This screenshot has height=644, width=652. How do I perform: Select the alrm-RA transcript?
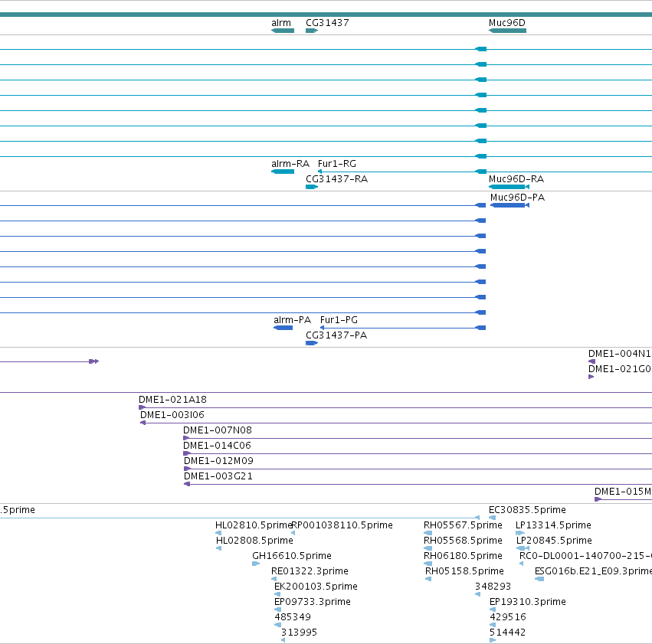tap(283, 172)
